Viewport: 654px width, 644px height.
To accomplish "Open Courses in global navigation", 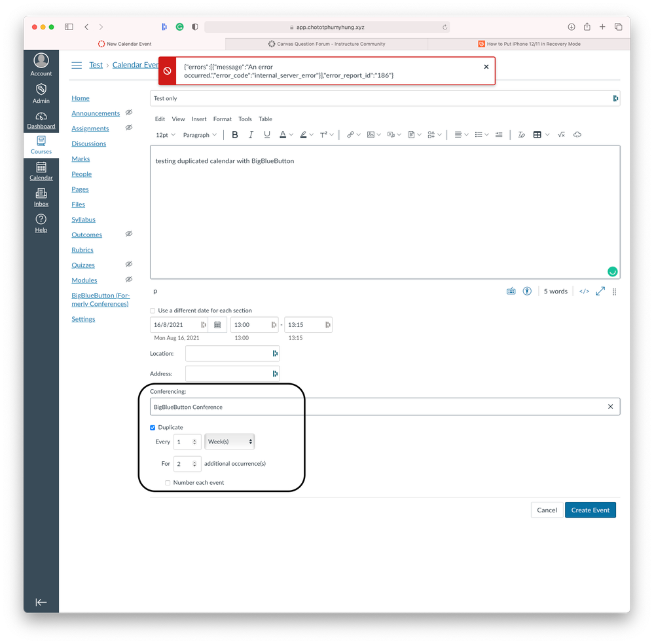I will click(x=41, y=145).
